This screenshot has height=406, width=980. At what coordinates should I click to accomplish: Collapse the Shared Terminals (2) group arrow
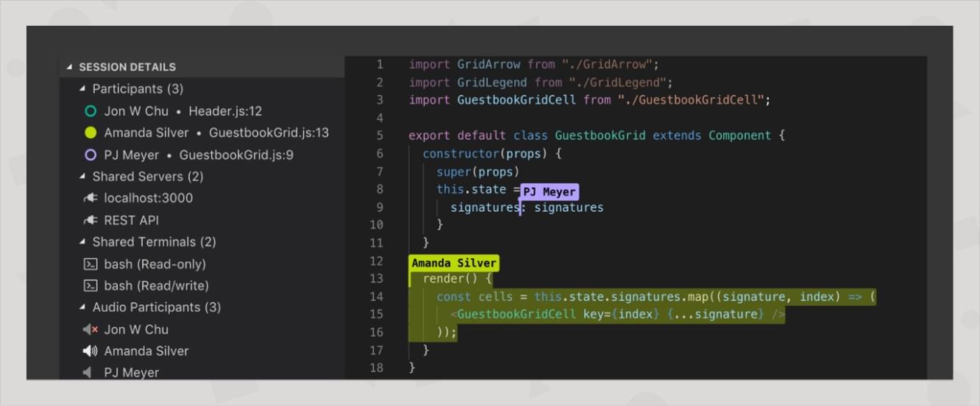coord(83,242)
